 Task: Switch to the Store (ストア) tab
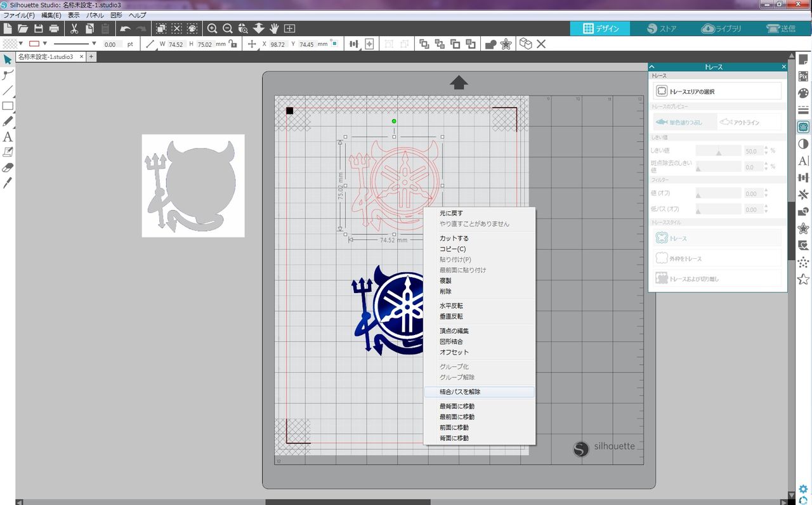click(662, 29)
